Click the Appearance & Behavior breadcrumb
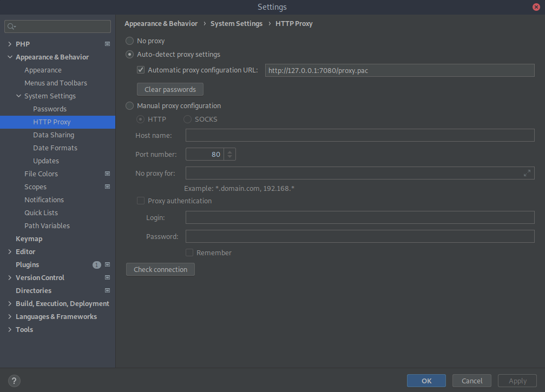This screenshot has height=392, width=545. click(x=161, y=24)
